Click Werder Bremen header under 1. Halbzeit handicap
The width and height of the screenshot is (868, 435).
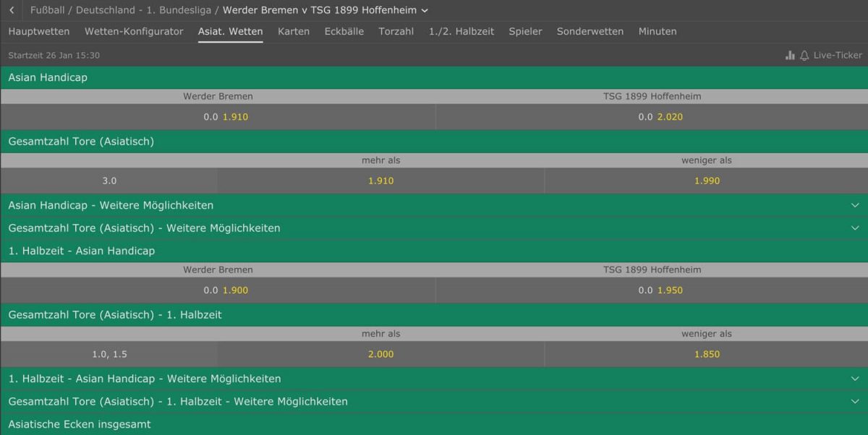tap(218, 270)
